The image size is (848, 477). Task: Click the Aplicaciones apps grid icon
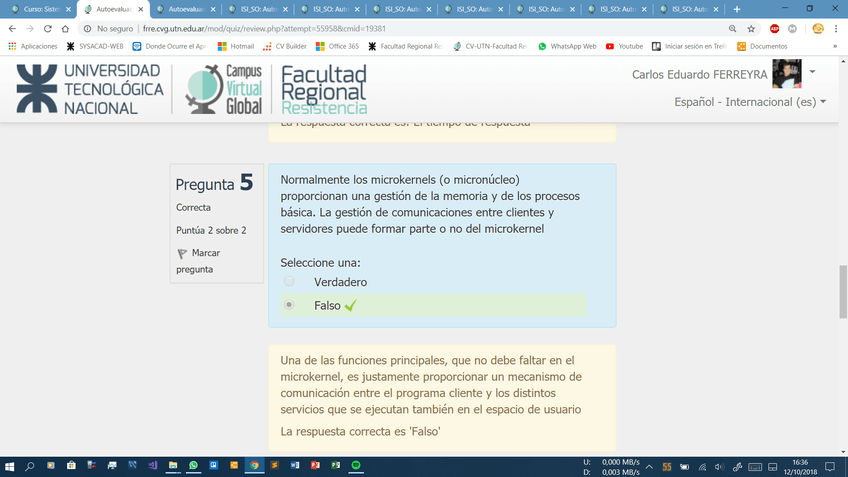coord(12,46)
